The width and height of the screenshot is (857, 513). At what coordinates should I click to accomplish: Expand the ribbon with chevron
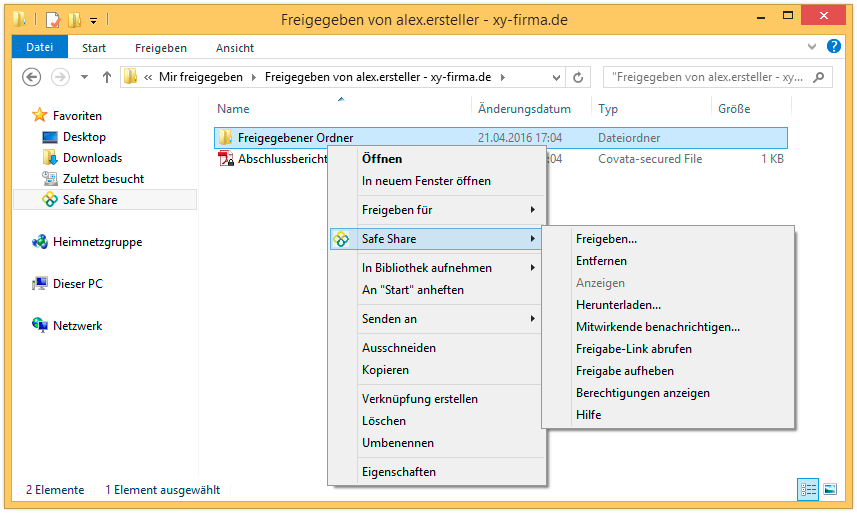pos(812,47)
